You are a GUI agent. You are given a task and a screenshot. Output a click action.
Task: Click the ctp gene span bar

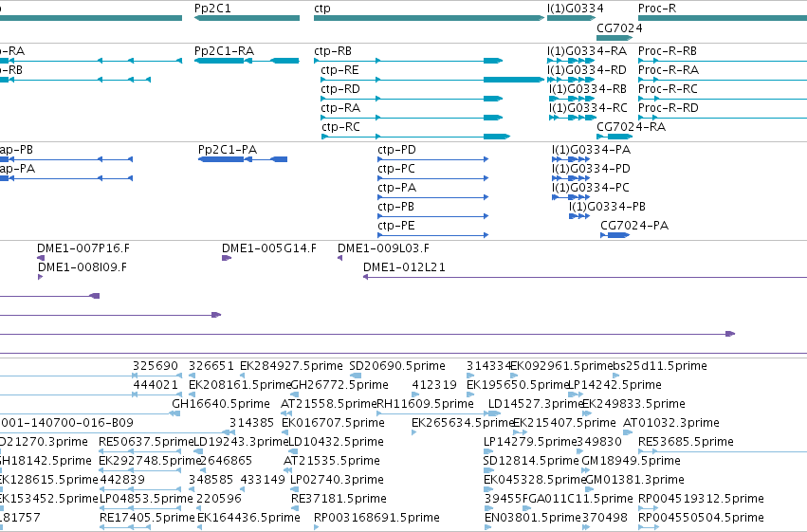(429, 18)
